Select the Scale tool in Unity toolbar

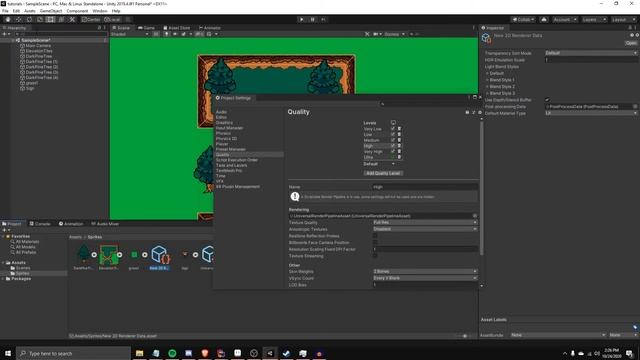click(40, 19)
